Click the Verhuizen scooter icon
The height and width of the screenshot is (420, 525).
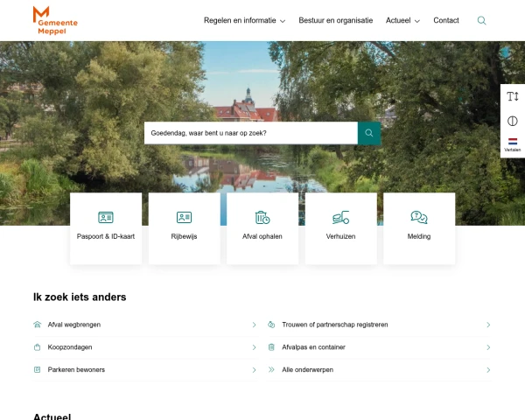tap(341, 217)
